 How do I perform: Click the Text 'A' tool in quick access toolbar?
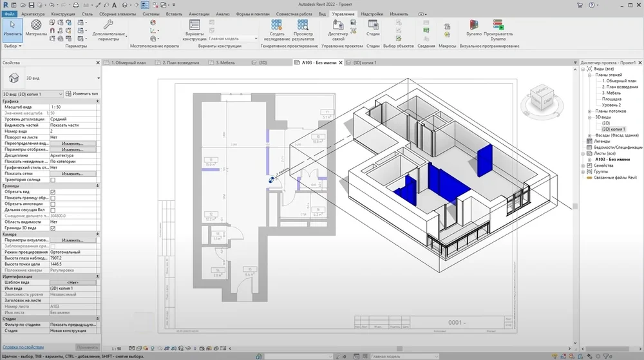(x=114, y=5)
